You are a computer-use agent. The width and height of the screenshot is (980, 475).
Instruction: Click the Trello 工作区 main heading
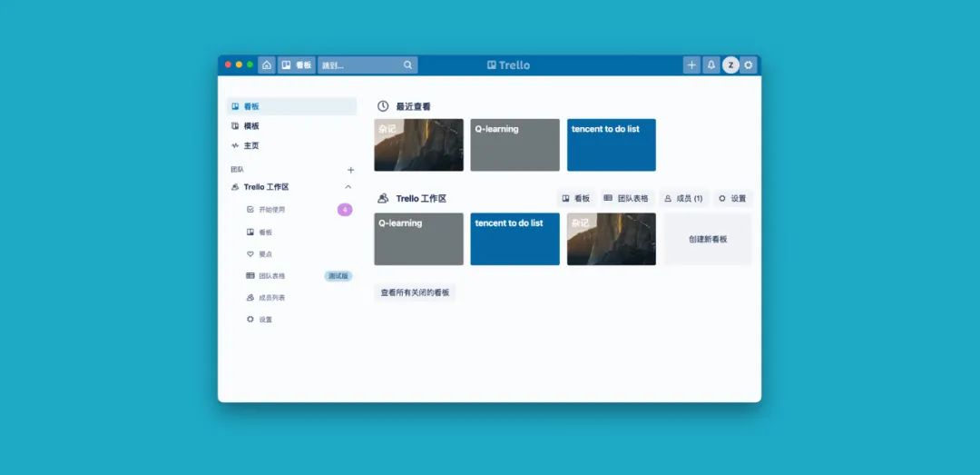(x=421, y=198)
